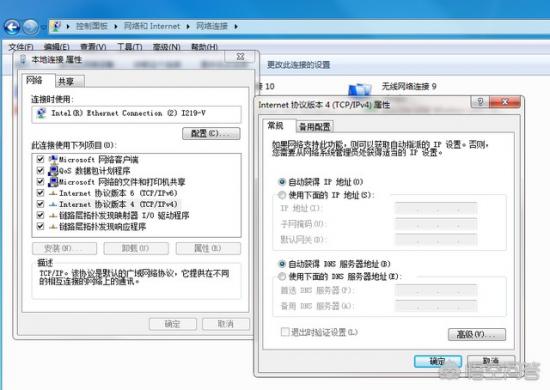Click the help question mark button in IPv4 dialog
550x390 pixels.
point(480,102)
